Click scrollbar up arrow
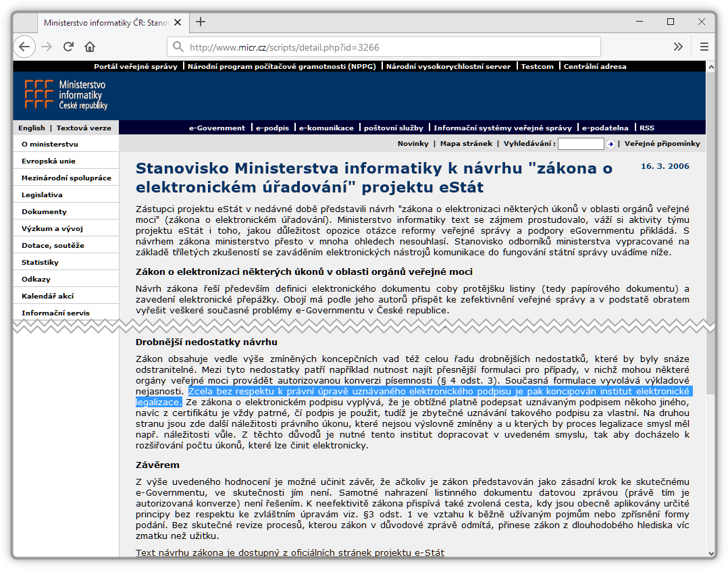 click(x=710, y=66)
